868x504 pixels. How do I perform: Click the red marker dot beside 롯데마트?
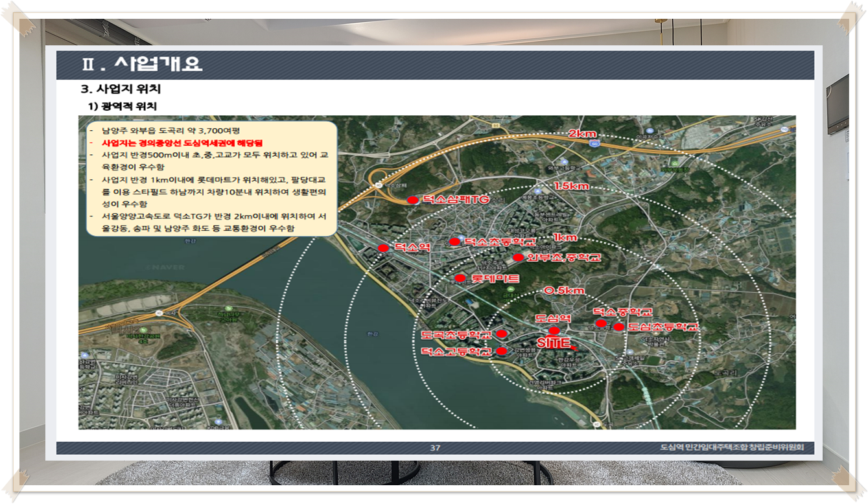(460, 279)
